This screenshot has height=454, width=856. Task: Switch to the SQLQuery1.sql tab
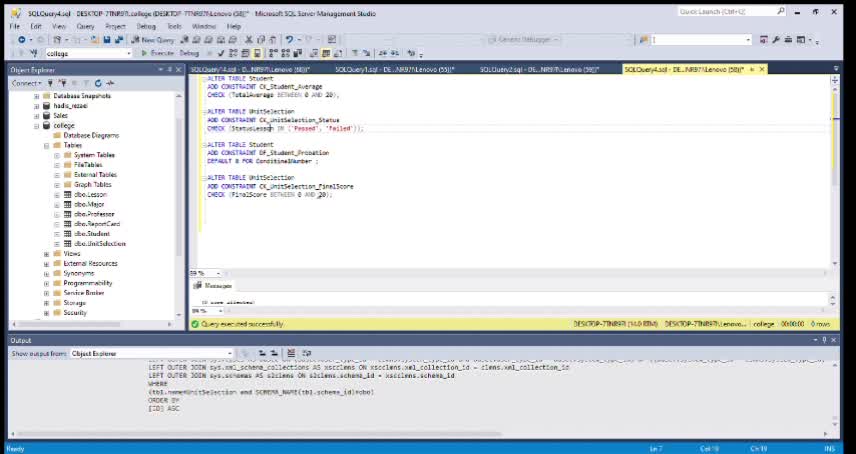click(394, 70)
